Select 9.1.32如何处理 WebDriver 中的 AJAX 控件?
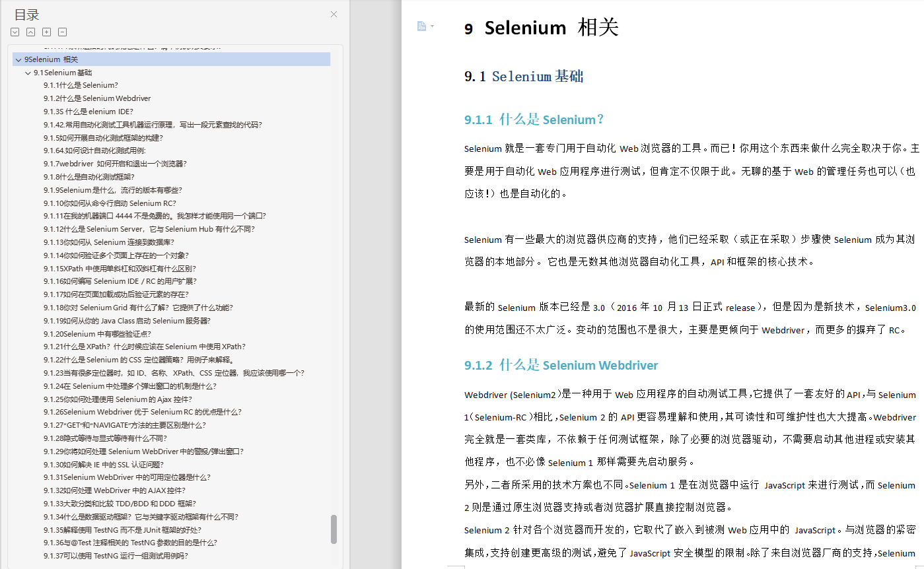 [115, 490]
